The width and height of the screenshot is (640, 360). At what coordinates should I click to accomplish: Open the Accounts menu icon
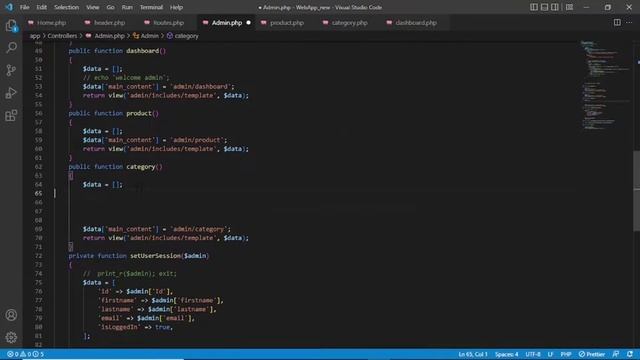(x=11, y=315)
